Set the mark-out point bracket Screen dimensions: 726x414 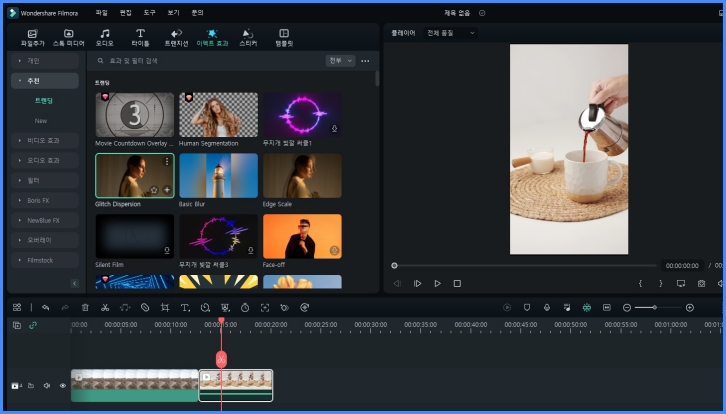pos(661,283)
